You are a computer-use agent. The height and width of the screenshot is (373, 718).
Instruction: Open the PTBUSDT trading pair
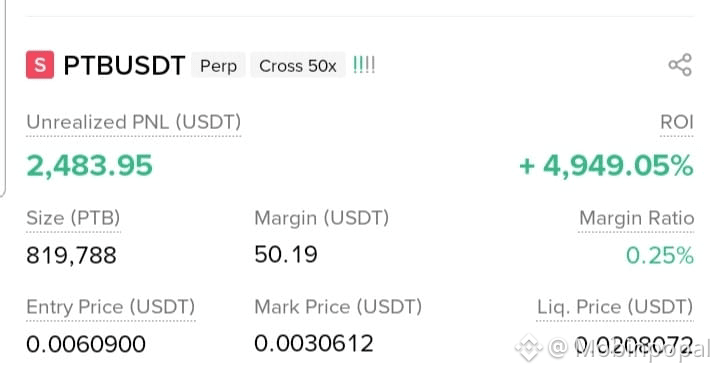click(124, 65)
